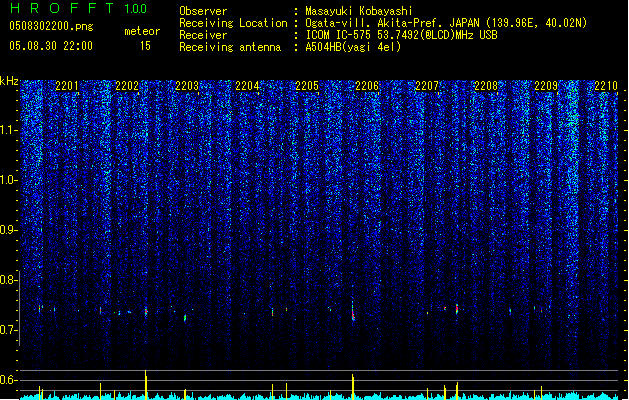
Task: Click the HROFFT 1.0.0 title text
Action: pos(79,8)
